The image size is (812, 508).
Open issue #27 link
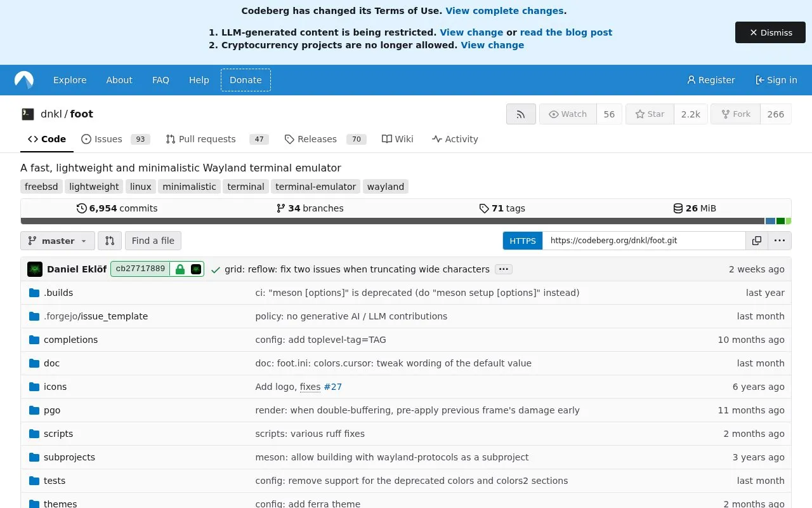point(332,387)
